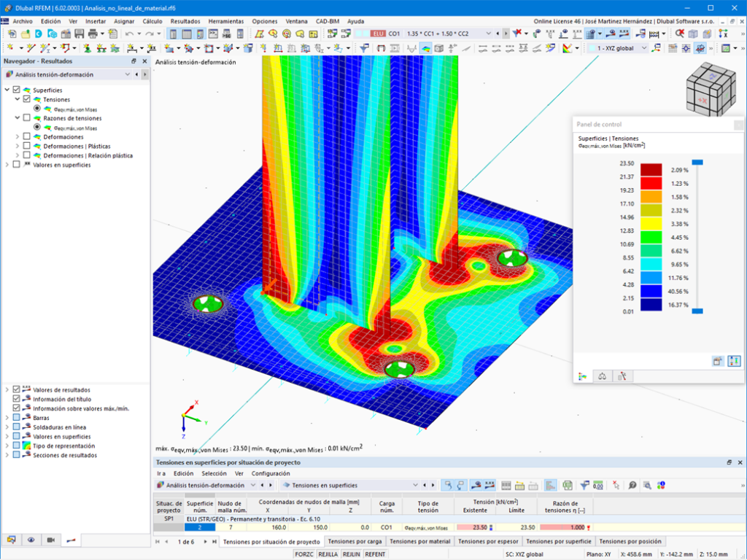The width and height of the screenshot is (747, 560).
Task: Click the Print icon in the top toolbar
Action: click(x=93, y=34)
